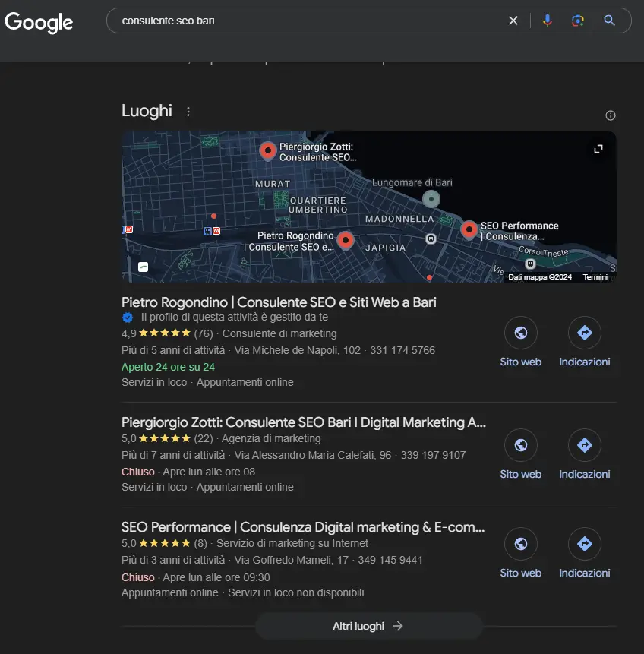Click the info icon beside Luoghi section
This screenshot has width=644, height=654.
coord(610,115)
